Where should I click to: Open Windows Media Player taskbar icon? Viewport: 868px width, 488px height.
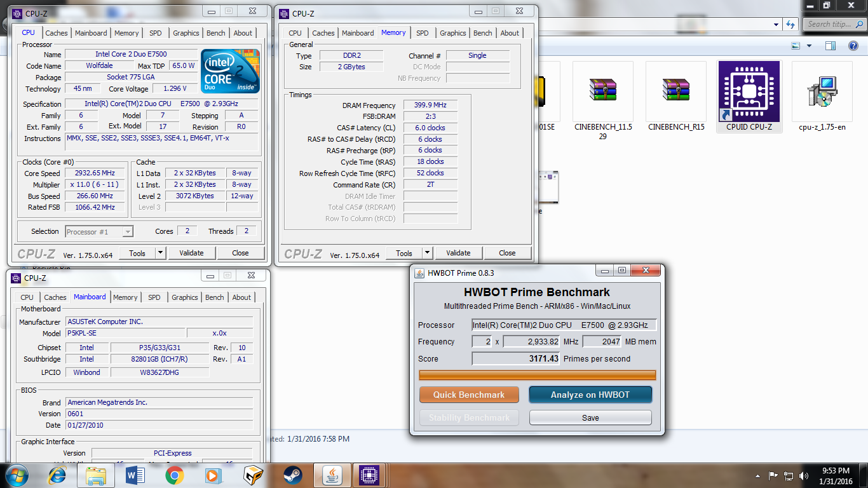coord(214,475)
